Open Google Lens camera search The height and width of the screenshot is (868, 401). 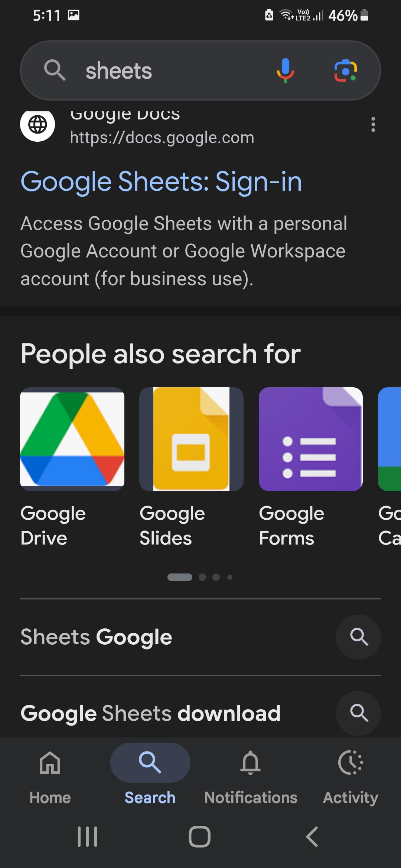tap(346, 70)
